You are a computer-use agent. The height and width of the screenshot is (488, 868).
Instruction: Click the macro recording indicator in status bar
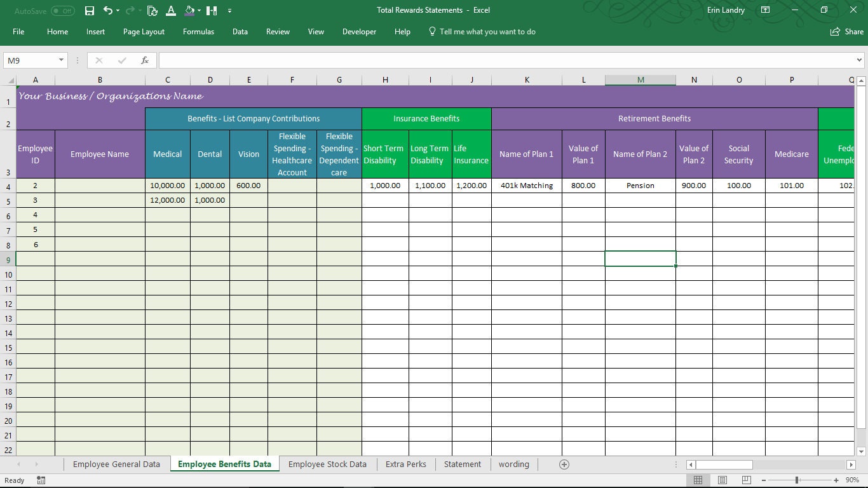click(41, 480)
